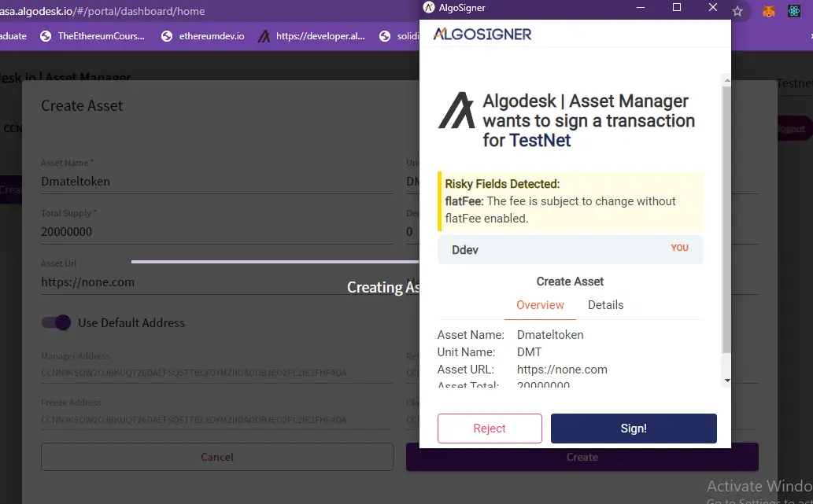Screen dimensions: 813x504
Task: Open TheEthereumCours... bookmark
Action: point(92,36)
